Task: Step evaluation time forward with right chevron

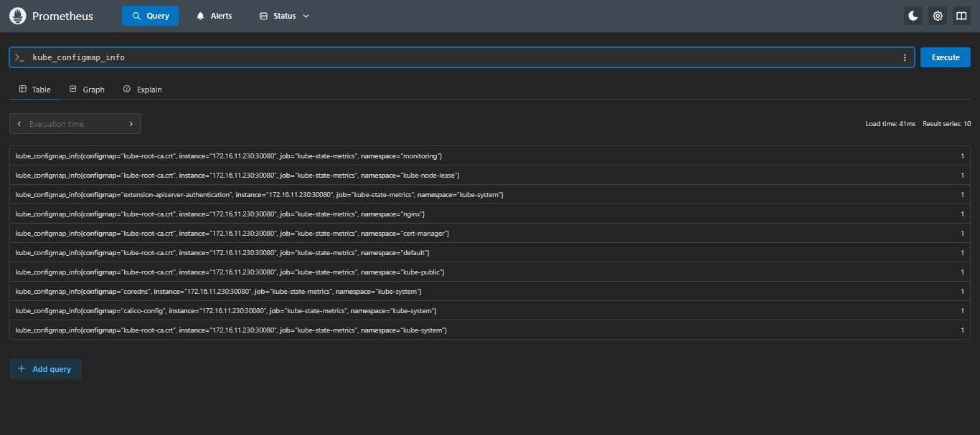Action: click(131, 124)
